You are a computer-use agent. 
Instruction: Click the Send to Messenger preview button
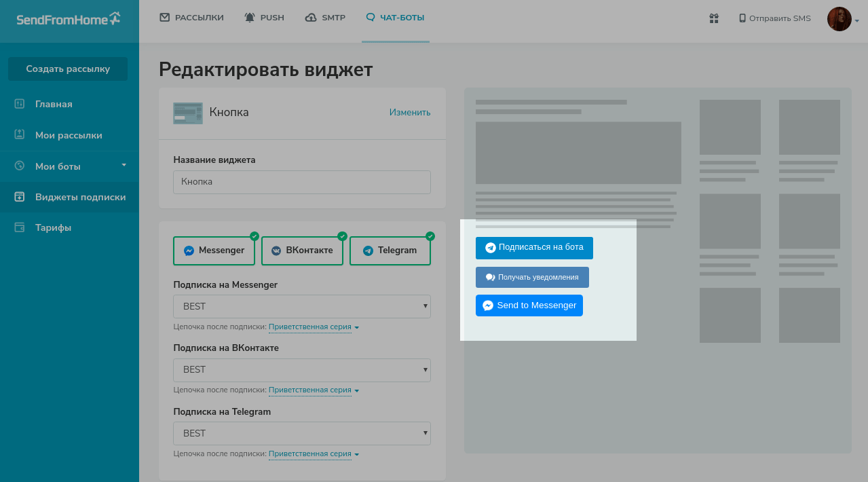coord(529,305)
